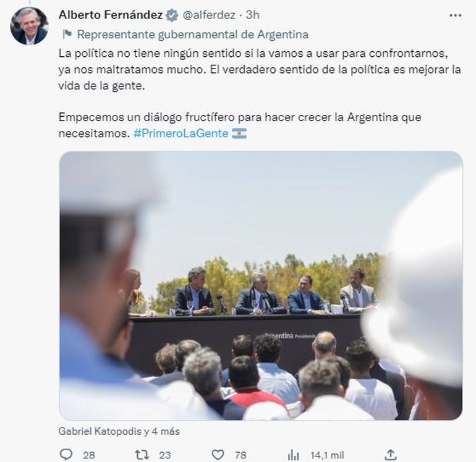Click the Alberto Fernández display name

click(x=111, y=15)
